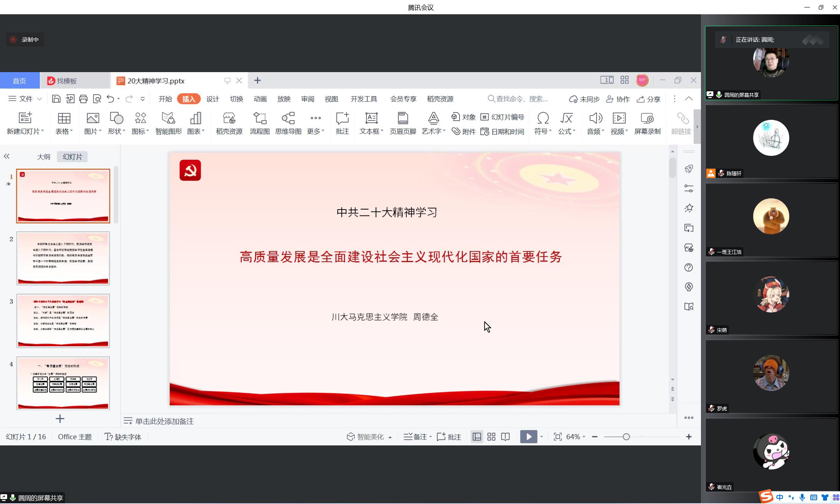Open the save icon in quick toolbar
Image resolution: width=840 pixels, height=504 pixels.
pyautogui.click(x=56, y=99)
